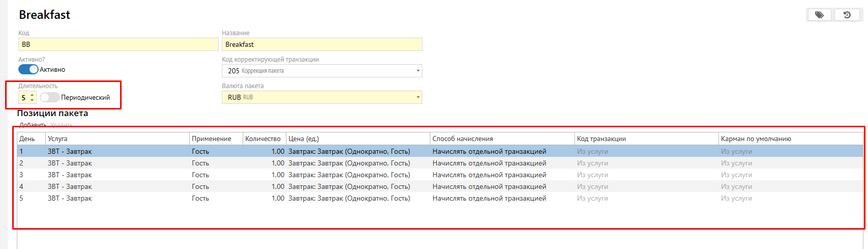This screenshot has width=868, height=249.
Task: Click the Добавить link
Action: click(x=33, y=125)
